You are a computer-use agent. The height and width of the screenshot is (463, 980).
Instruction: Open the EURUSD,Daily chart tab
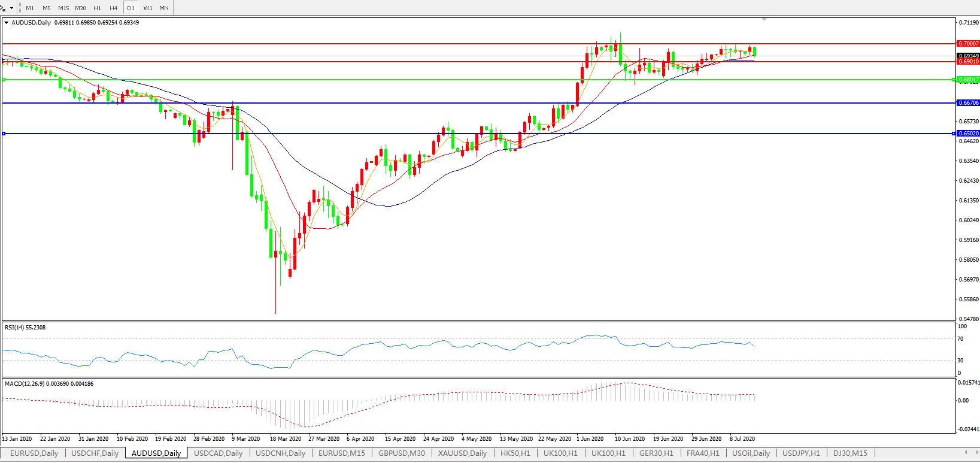(34, 453)
